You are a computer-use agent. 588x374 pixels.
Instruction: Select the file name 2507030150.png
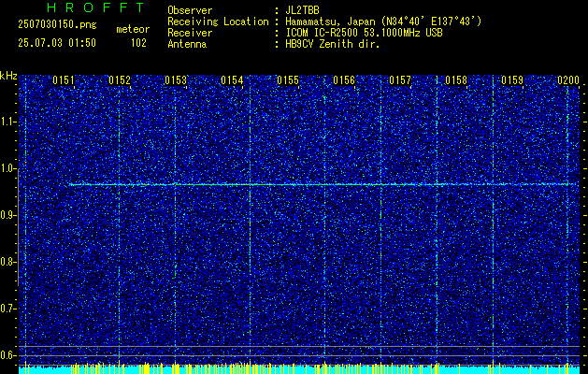click(57, 24)
